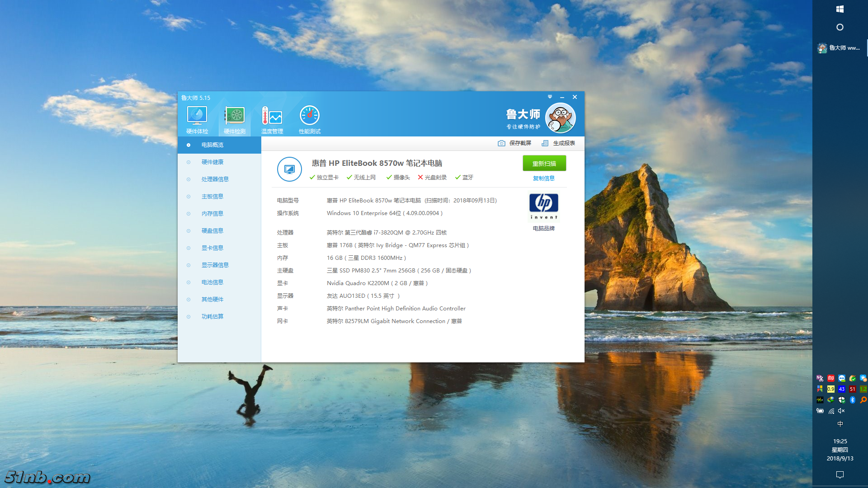
Task: Select 显卡信息 in the sidebar
Action: [x=219, y=248]
